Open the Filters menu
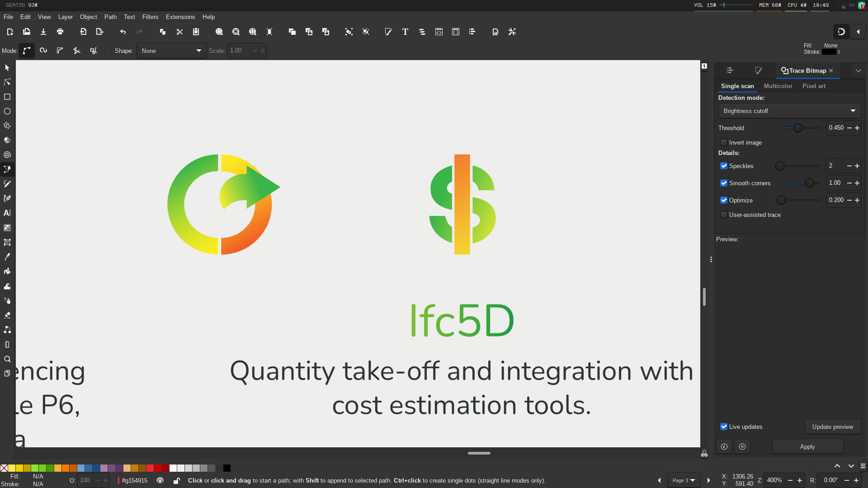Image resolution: width=868 pixels, height=488 pixels. (150, 17)
